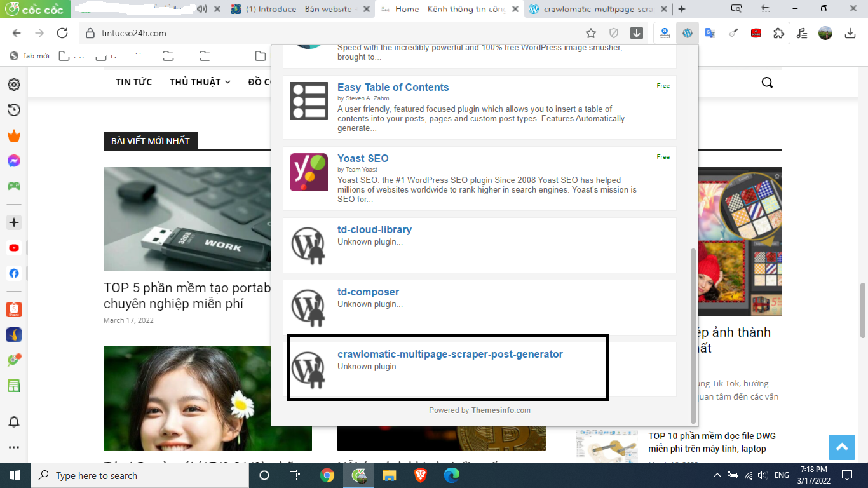Open the crawlomatic-multipage-scraper-post-generator plugin link
Screen dimensions: 868x488
click(x=450, y=354)
